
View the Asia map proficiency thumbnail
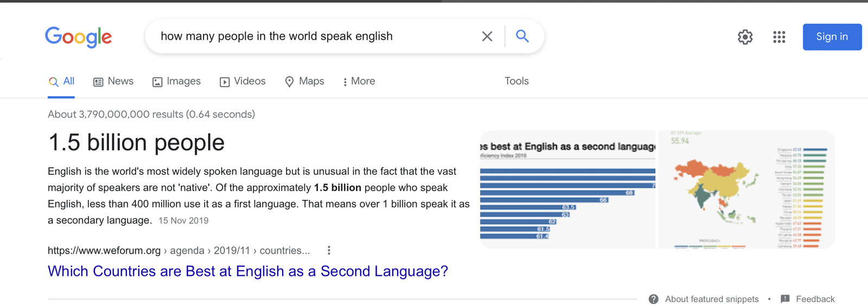pos(746,190)
